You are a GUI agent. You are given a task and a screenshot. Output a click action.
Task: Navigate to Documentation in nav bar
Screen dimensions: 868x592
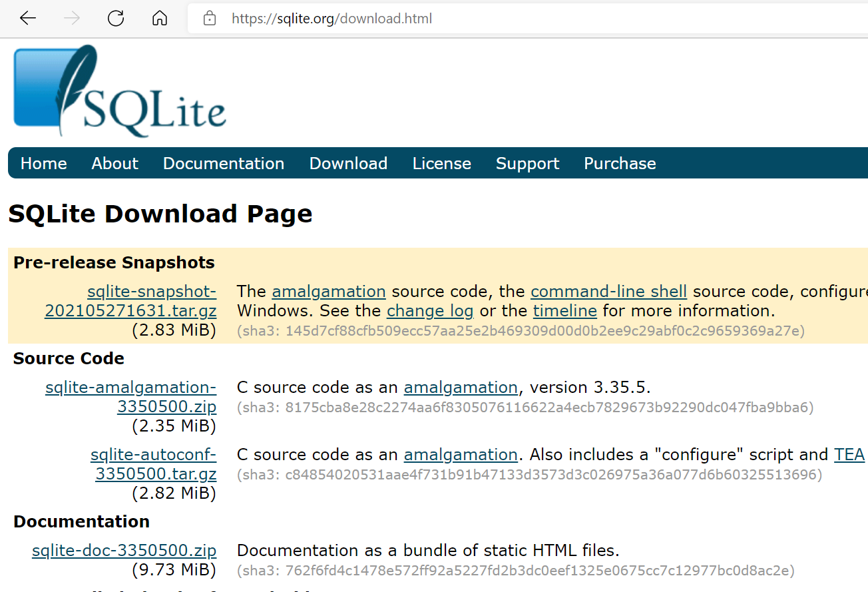(224, 164)
